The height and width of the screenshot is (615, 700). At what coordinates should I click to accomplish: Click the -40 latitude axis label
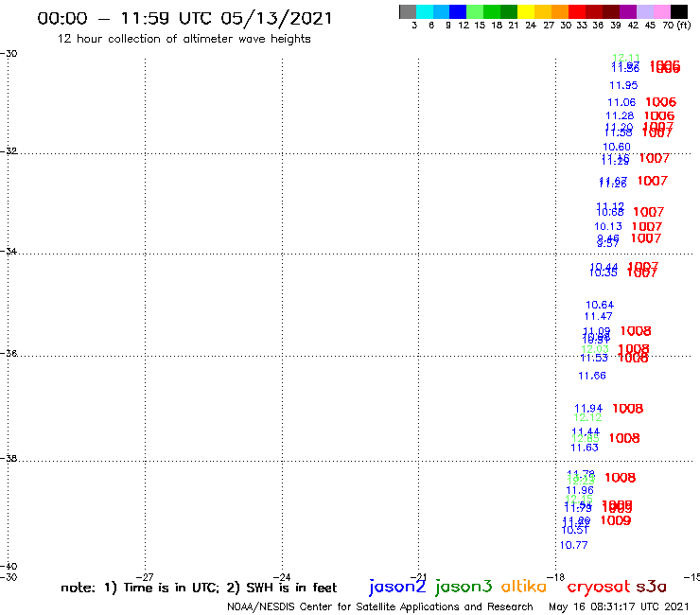click(9, 566)
